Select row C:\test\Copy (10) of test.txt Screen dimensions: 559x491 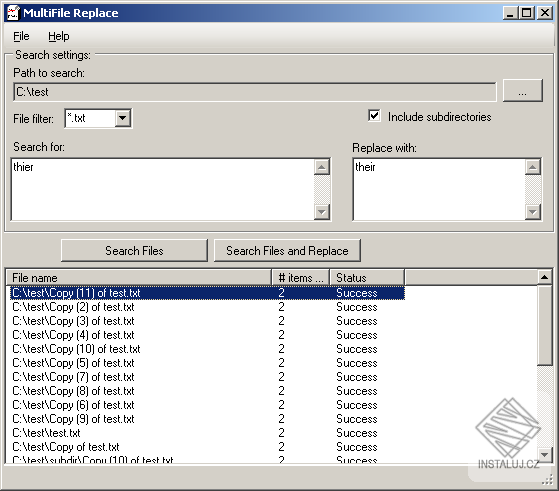[x=207, y=349]
